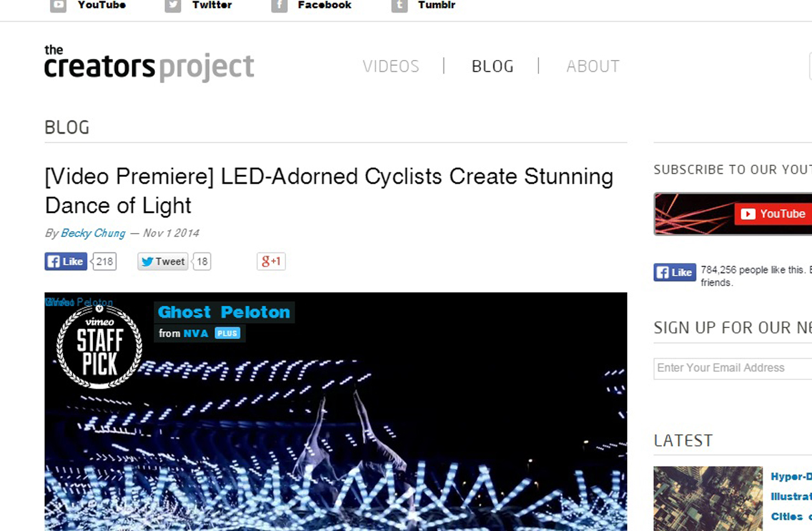Image resolution: width=812 pixels, height=531 pixels.
Task: Click the YouTube icon in top bar
Action: click(58, 6)
